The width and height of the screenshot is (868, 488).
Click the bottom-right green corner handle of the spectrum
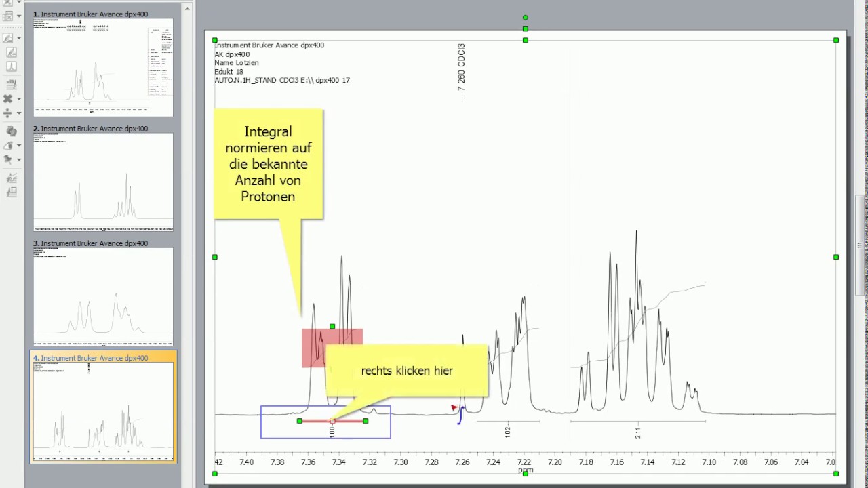click(x=836, y=474)
